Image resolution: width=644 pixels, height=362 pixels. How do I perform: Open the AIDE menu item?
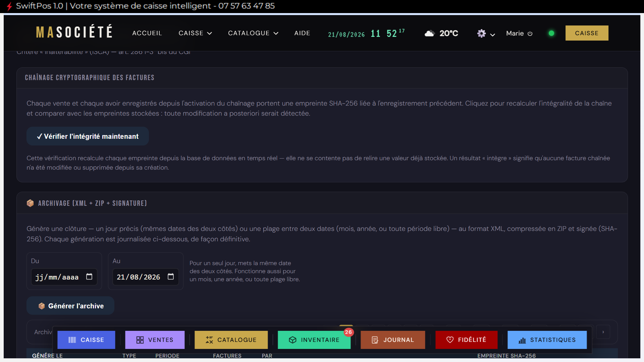[302, 33]
